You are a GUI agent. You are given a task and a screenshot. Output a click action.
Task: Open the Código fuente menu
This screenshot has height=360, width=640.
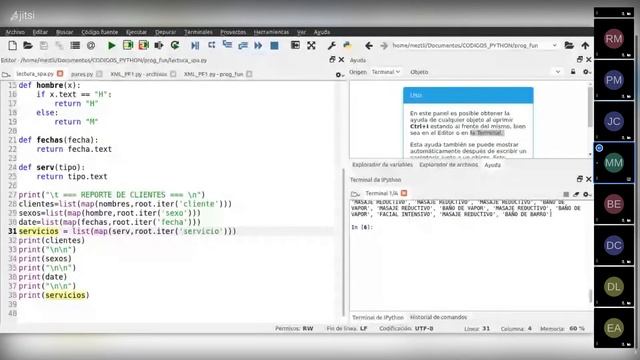pyautogui.click(x=99, y=32)
